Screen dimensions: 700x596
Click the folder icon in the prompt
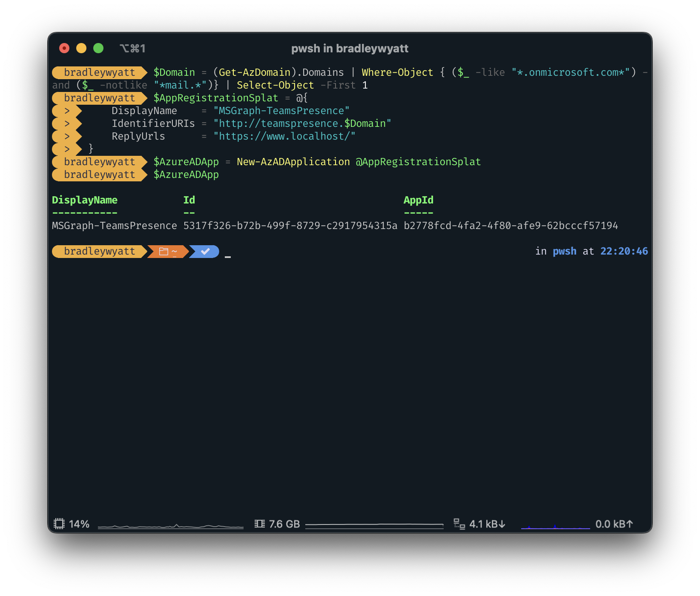[x=164, y=252]
